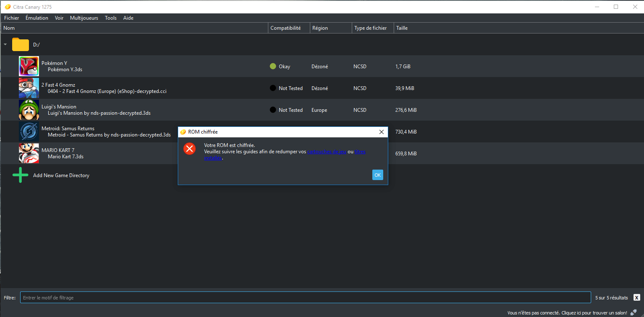The height and width of the screenshot is (317, 644).
Task: Sort the list by the Nom column
Action: click(x=134, y=28)
